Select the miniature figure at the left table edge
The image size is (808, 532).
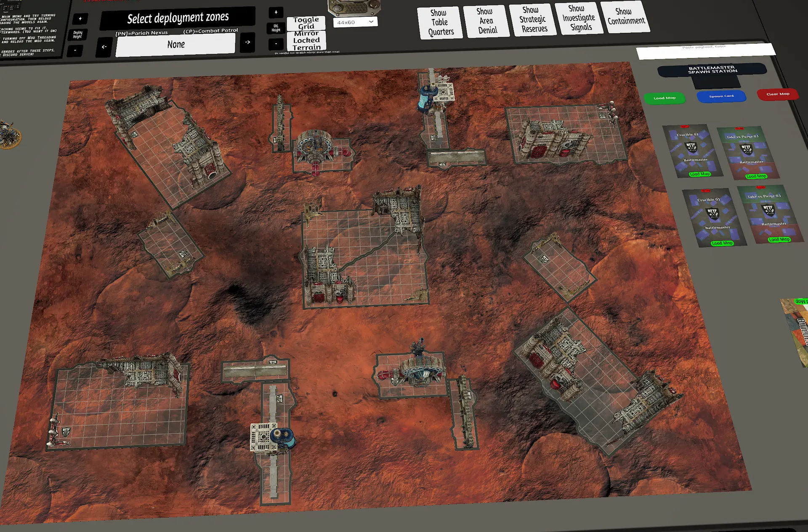pos(9,135)
